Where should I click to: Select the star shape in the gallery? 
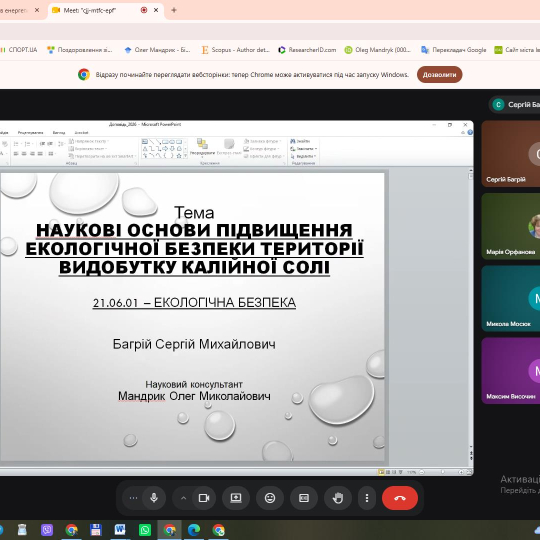(179, 156)
